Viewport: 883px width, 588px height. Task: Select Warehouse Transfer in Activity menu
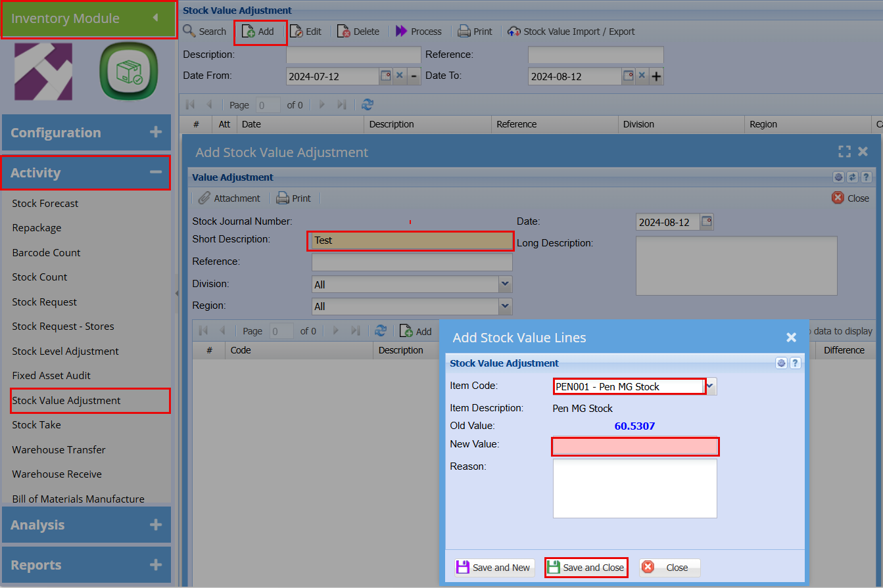coord(59,450)
